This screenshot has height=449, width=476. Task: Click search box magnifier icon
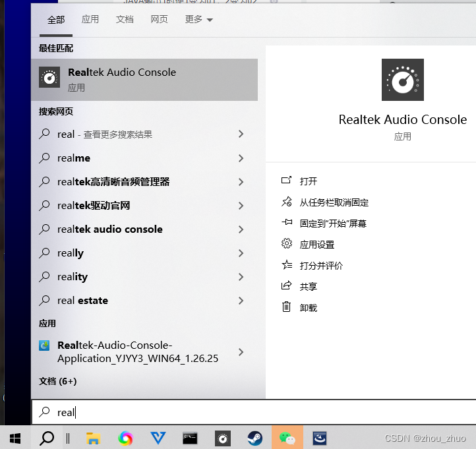44,412
